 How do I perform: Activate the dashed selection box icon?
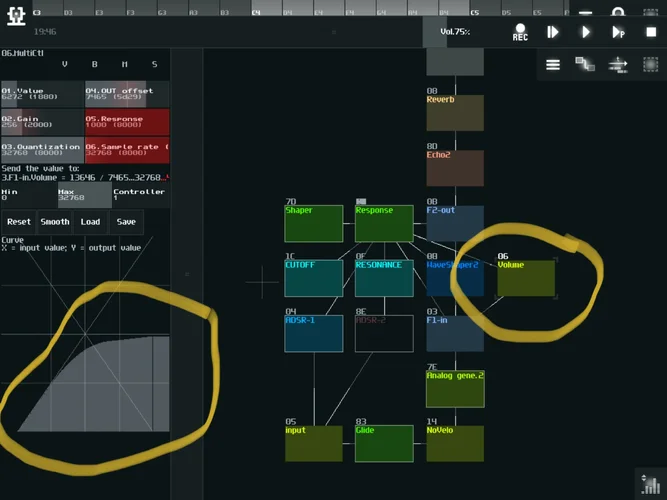[650, 65]
